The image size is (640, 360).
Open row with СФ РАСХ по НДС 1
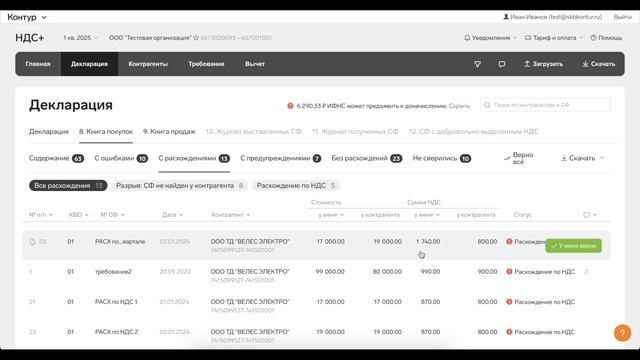point(316,306)
